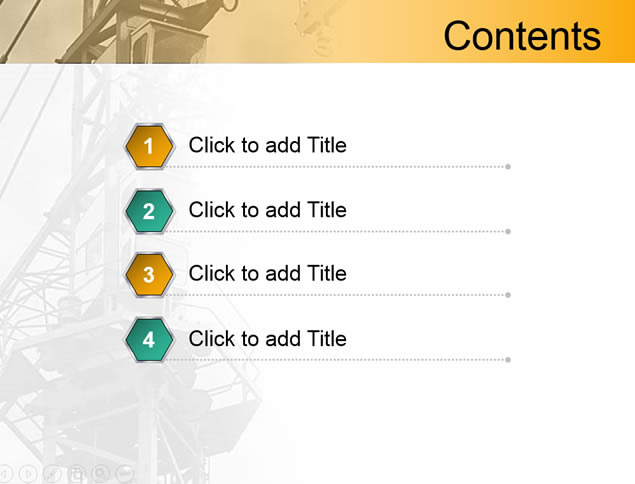Viewport: 635px width, 484px height.
Task: Edit second 'Click to add Title' text
Action: click(267, 210)
